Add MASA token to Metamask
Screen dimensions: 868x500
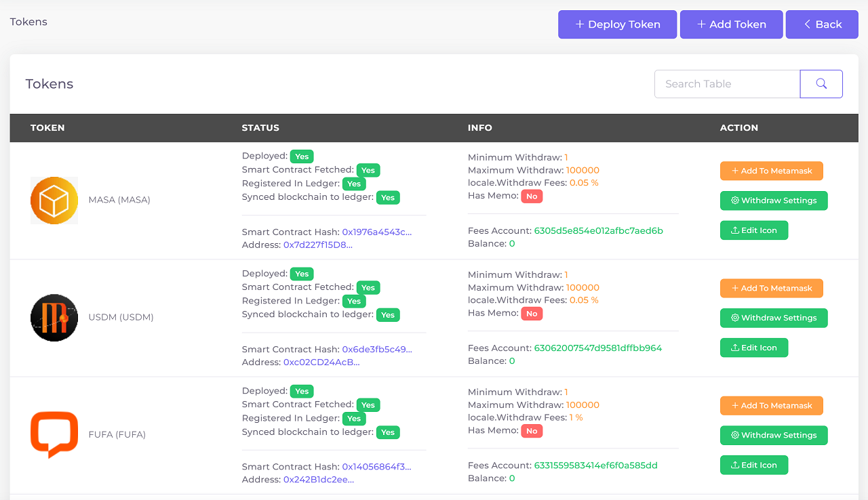point(771,171)
